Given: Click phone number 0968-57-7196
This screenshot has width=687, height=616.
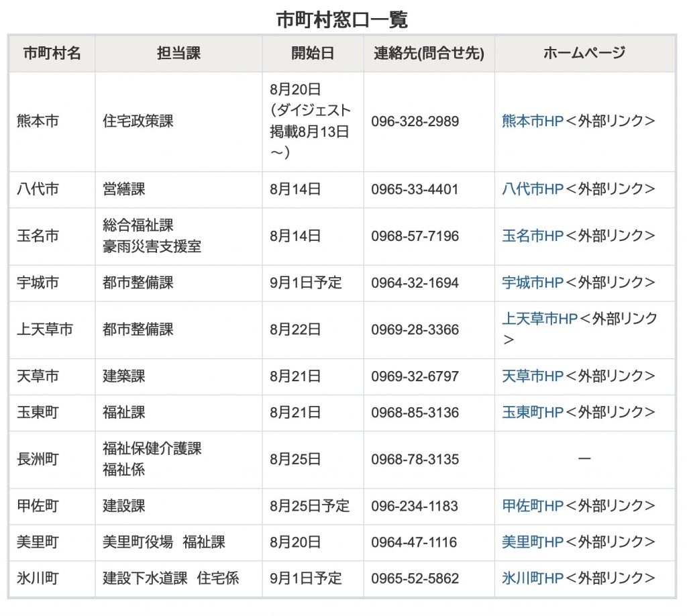Looking at the screenshot, I should [415, 237].
